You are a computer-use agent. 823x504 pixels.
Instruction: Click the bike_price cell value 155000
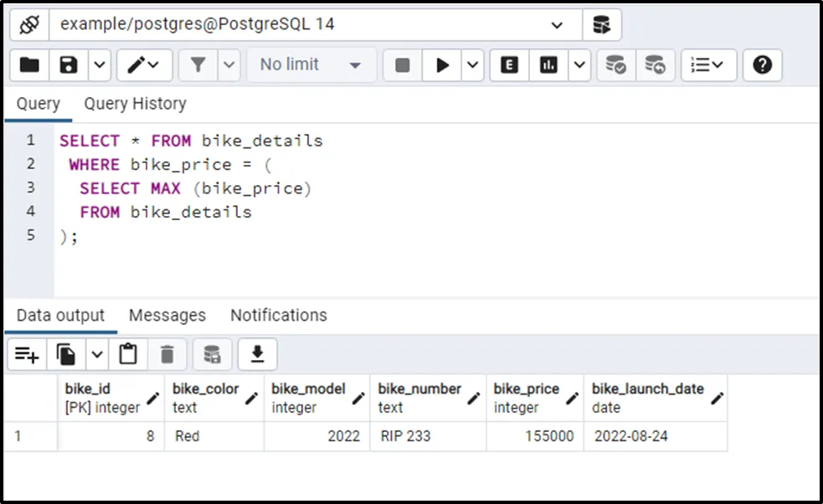tap(549, 436)
